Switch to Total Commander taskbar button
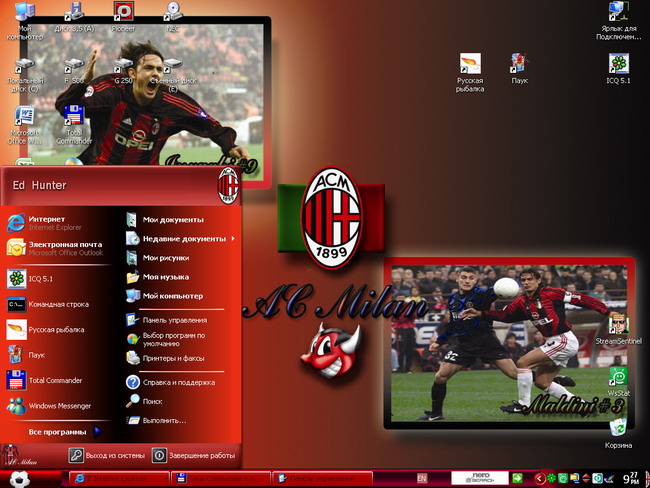 tap(221, 478)
